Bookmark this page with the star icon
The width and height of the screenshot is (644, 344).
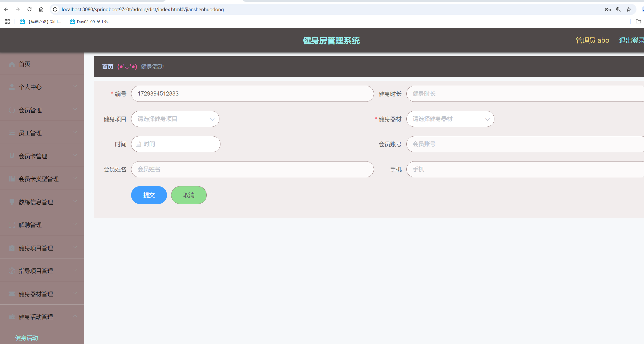coord(629,10)
